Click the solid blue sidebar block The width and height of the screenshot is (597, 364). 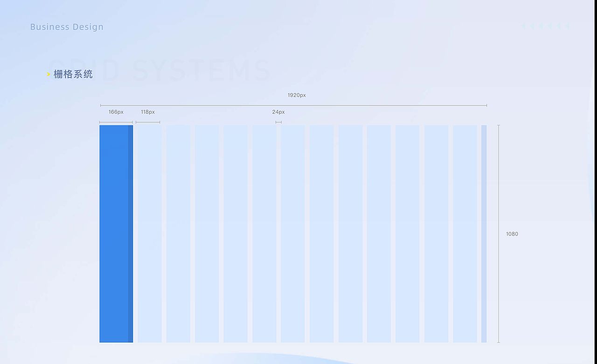pyautogui.click(x=116, y=234)
